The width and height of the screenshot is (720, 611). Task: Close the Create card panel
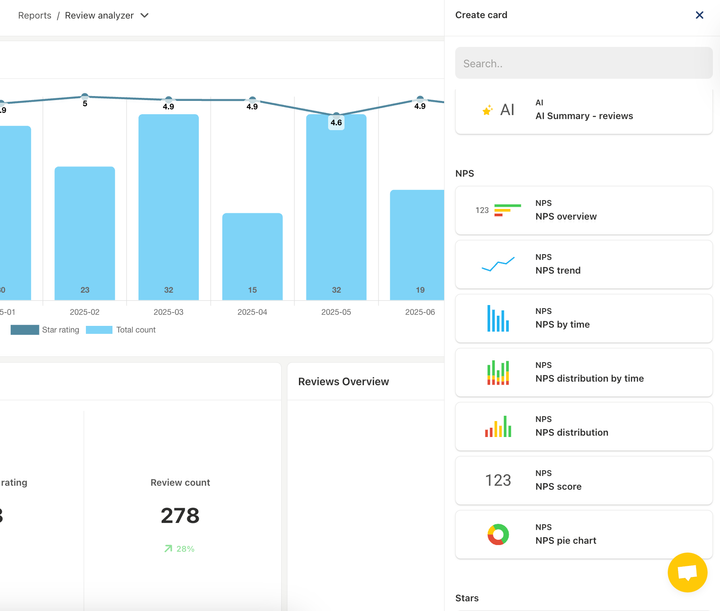coord(699,15)
